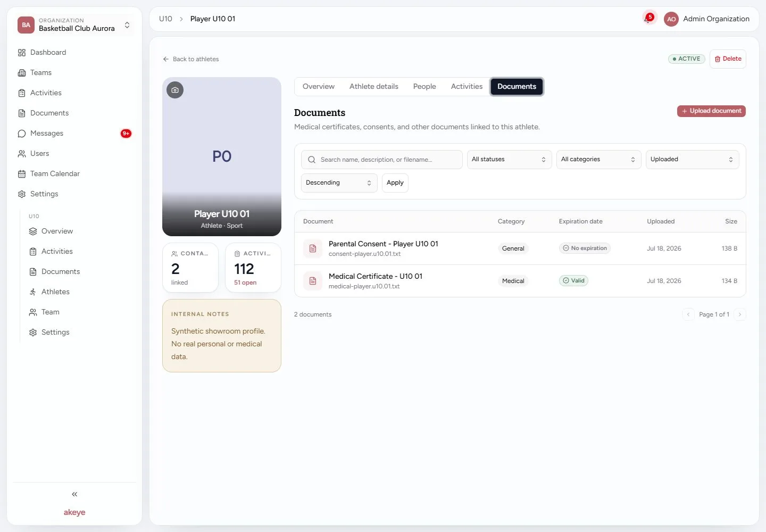
Task: Click the Team Calendar icon
Action: 22,174
